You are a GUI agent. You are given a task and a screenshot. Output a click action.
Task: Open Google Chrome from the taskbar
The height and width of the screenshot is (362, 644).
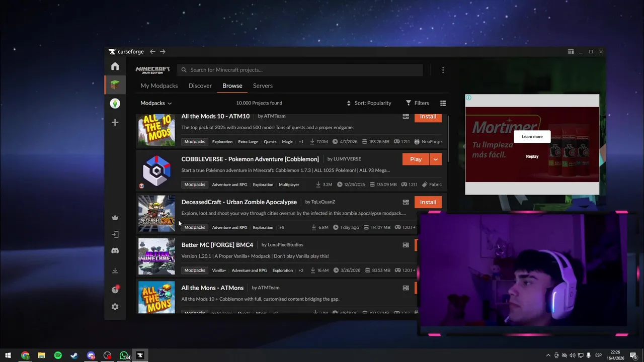coord(25,355)
